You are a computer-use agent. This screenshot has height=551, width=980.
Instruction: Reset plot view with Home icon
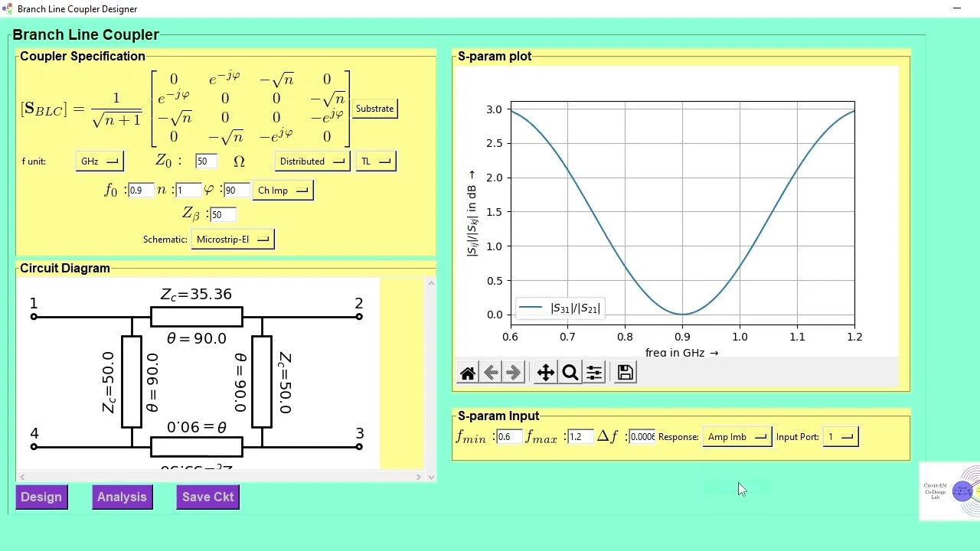[x=468, y=373]
